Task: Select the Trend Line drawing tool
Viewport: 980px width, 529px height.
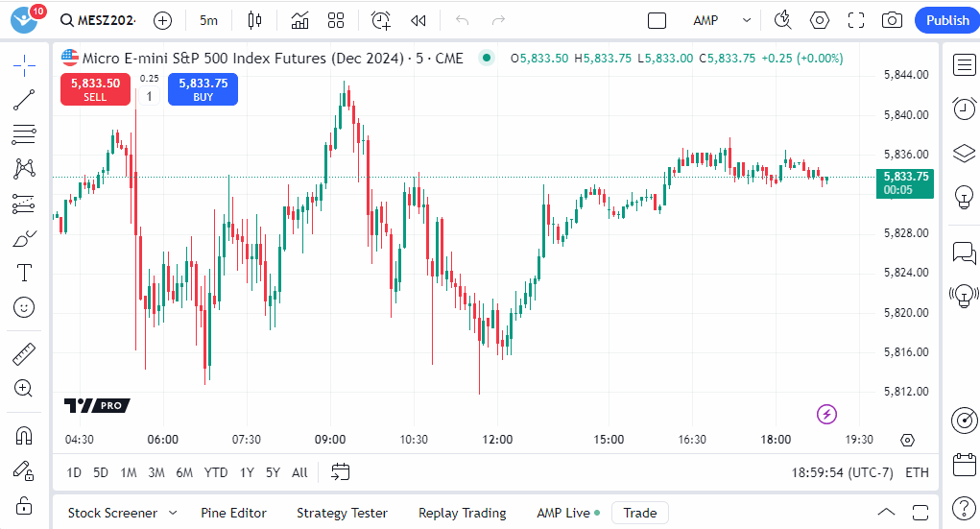Action: pyautogui.click(x=24, y=99)
